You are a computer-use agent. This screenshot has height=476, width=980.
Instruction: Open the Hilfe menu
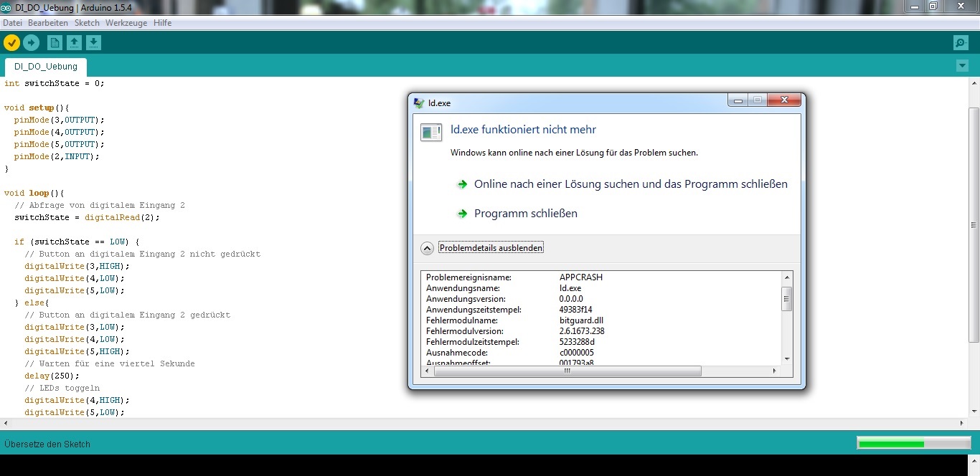pos(162,22)
